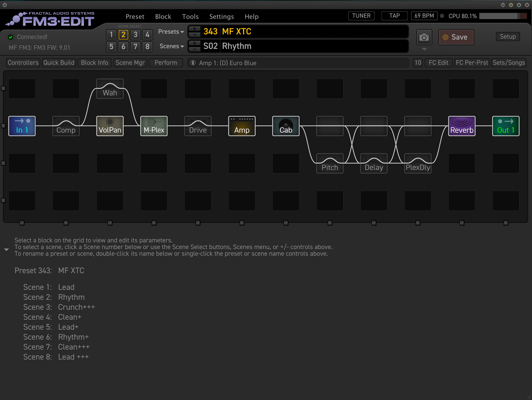Open the TUNER
The height and width of the screenshot is (400, 532).
pos(361,16)
